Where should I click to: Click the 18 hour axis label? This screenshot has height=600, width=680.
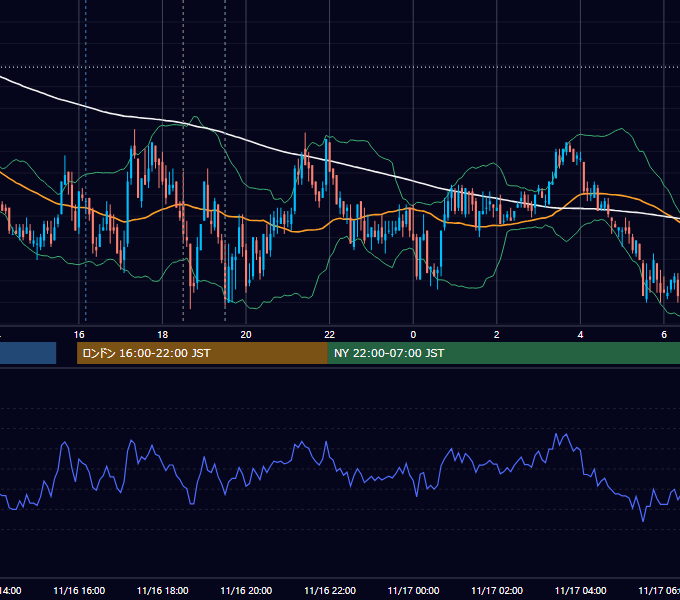[162, 335]
